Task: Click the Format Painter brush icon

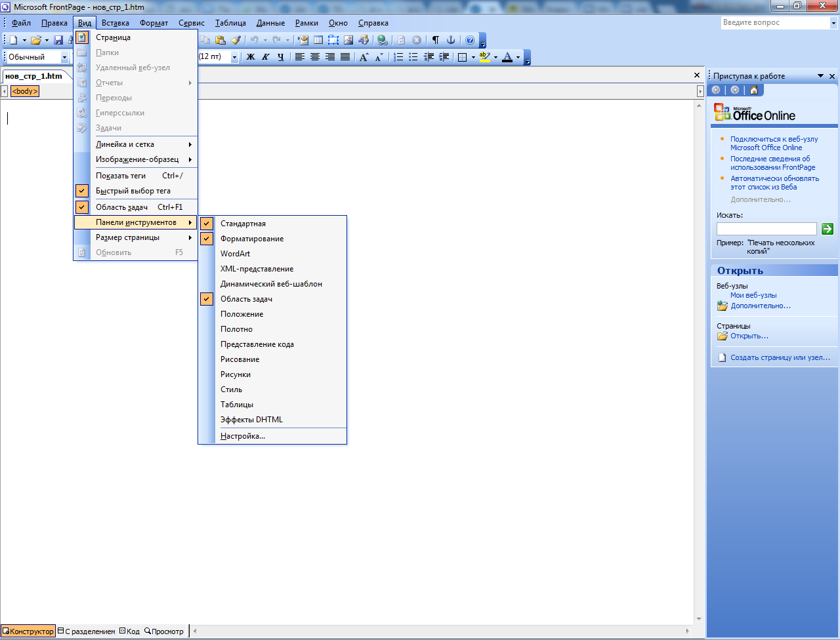Action: 236,40
